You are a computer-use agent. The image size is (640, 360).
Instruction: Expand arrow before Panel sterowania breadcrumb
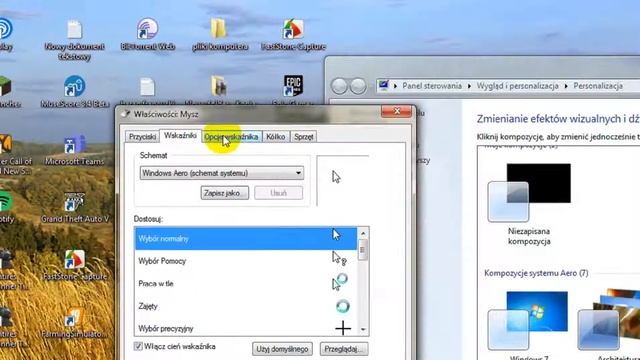(395, 86)
